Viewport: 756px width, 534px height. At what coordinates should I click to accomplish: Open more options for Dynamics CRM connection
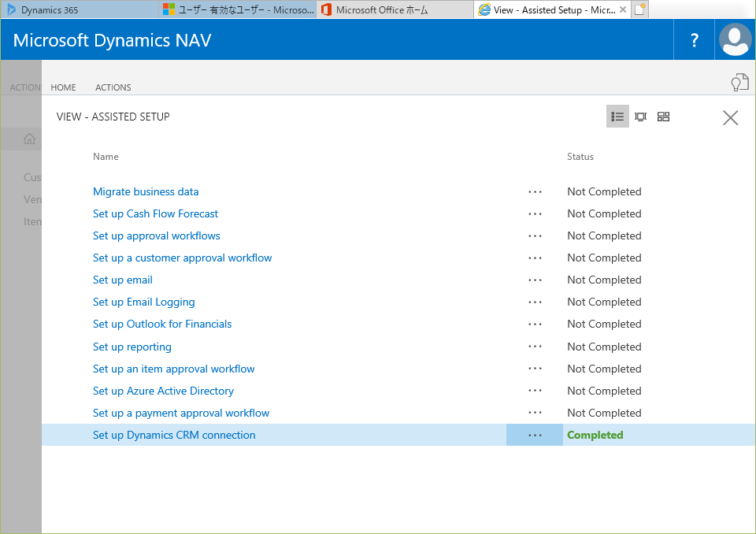pos(535,435)
